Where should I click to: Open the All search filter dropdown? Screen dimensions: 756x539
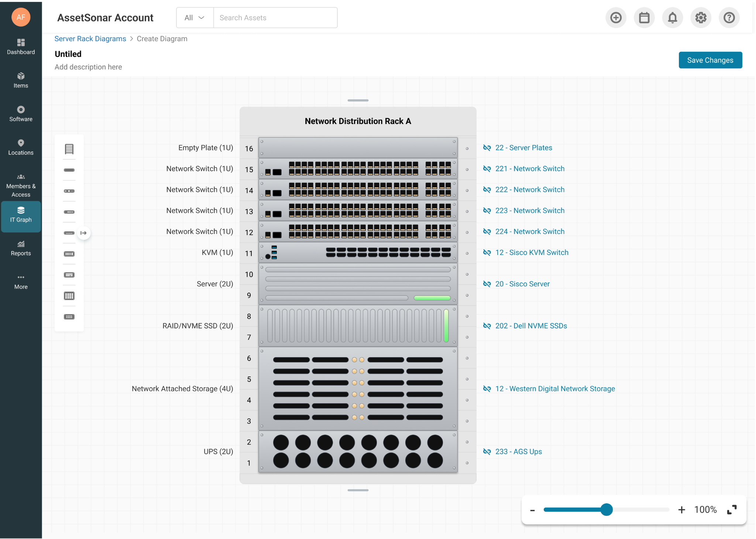[195, 18]
